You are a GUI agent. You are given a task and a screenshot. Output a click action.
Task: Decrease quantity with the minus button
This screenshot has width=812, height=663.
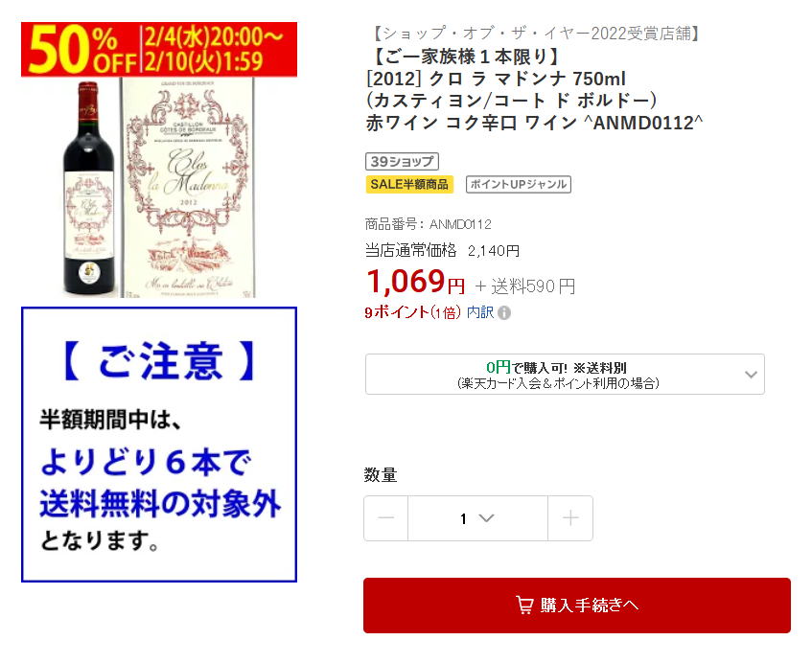385,518
